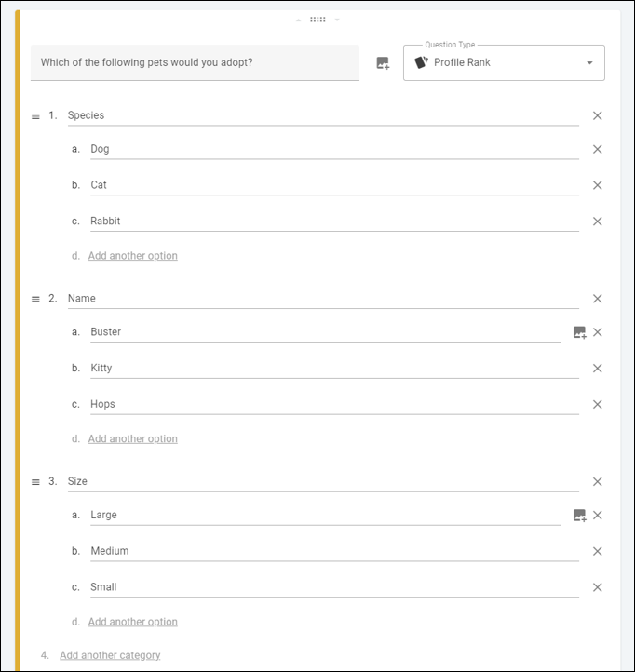The width and height of the screenshot is (635, 672).
Task: Edit the Hops option field
Action: [x=334, y=404]
